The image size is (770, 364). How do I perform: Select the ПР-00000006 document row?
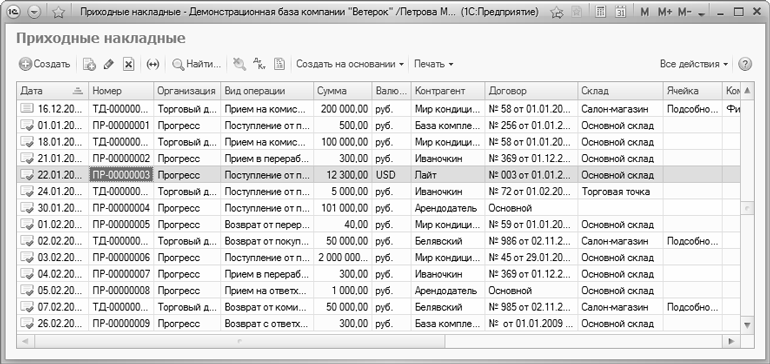[x=378, y=257]
